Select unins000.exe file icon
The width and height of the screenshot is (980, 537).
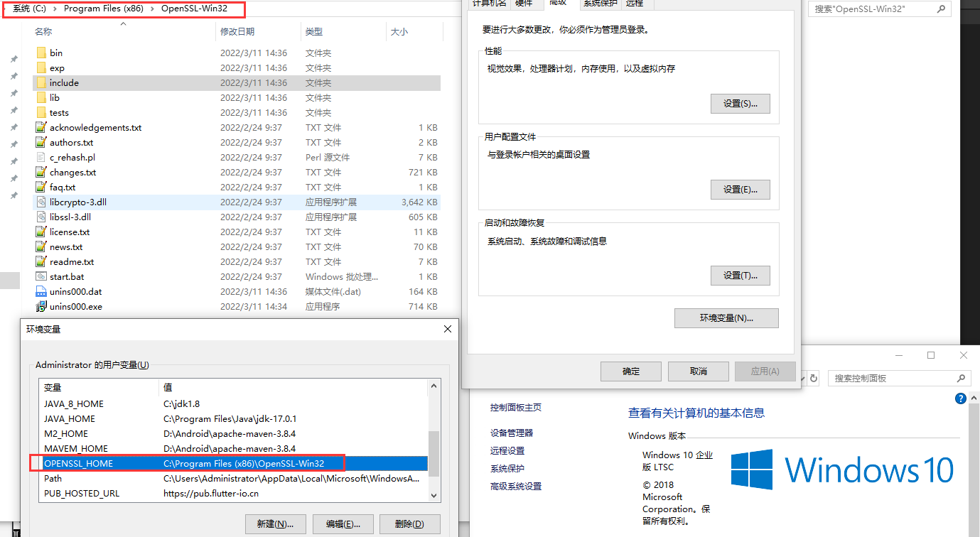pyautogui.click(x=41, y=306)
